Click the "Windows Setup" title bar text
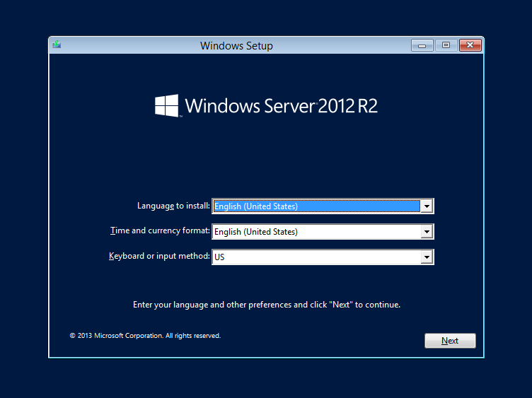The image size is (532, 398). tap(236, 46)
